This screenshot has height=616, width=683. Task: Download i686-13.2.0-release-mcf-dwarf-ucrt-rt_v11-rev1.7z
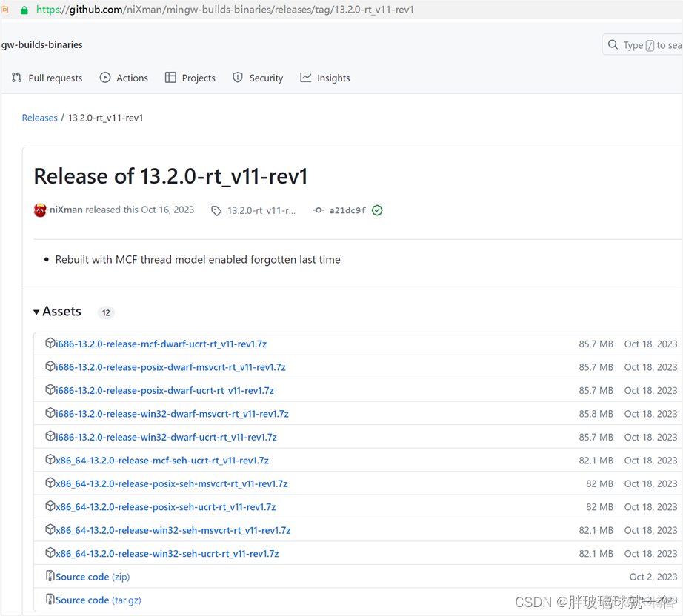[161, 344]
